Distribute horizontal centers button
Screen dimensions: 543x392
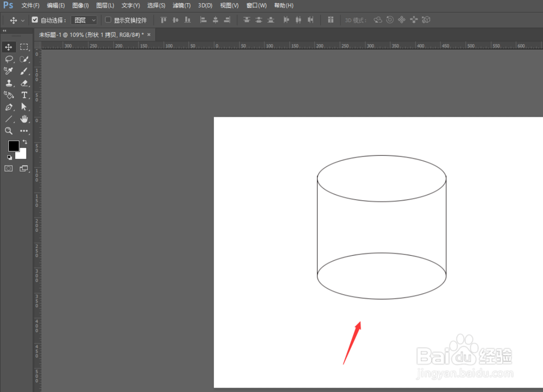[x=299, y=20]
